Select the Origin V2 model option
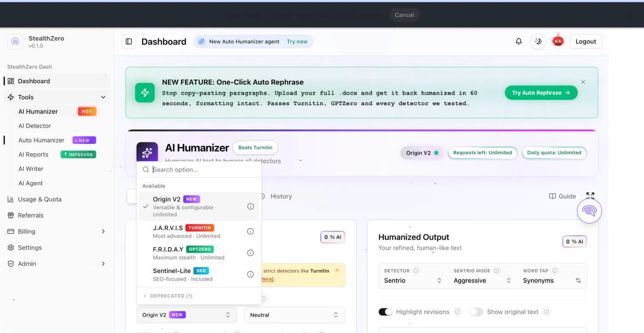This screenshot has width=644, height=333. (199, 206)
